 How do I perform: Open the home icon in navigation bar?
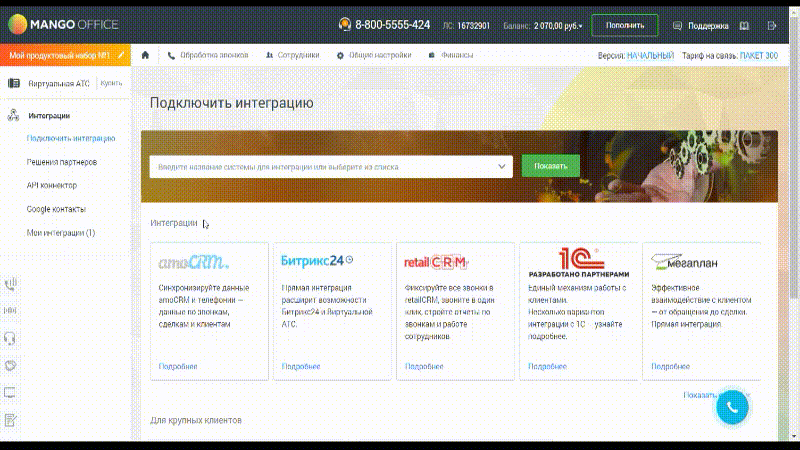[145, 55]
